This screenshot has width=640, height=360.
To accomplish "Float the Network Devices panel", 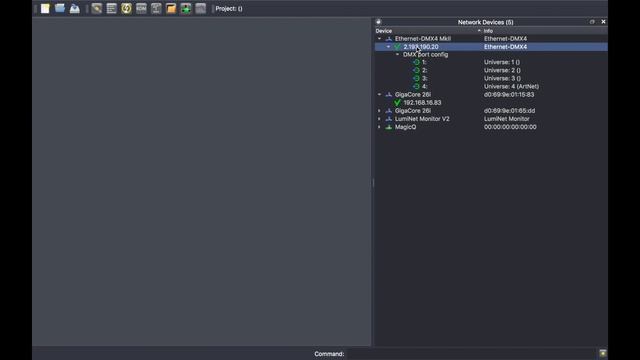I will pos(592,22).
